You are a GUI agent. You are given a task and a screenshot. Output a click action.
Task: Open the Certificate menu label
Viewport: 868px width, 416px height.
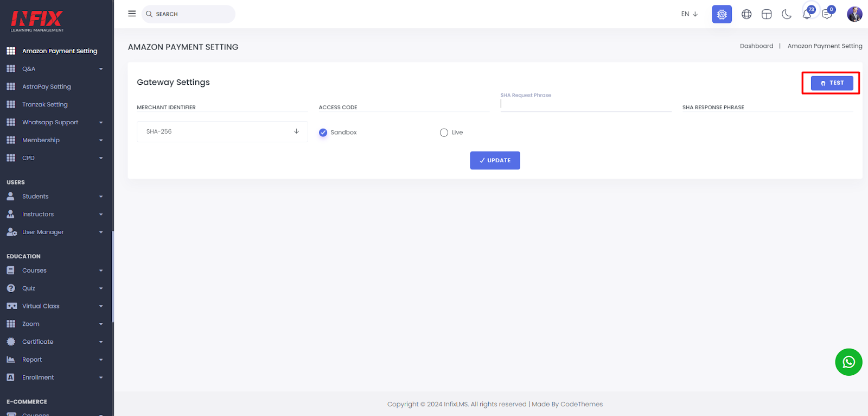38,342
